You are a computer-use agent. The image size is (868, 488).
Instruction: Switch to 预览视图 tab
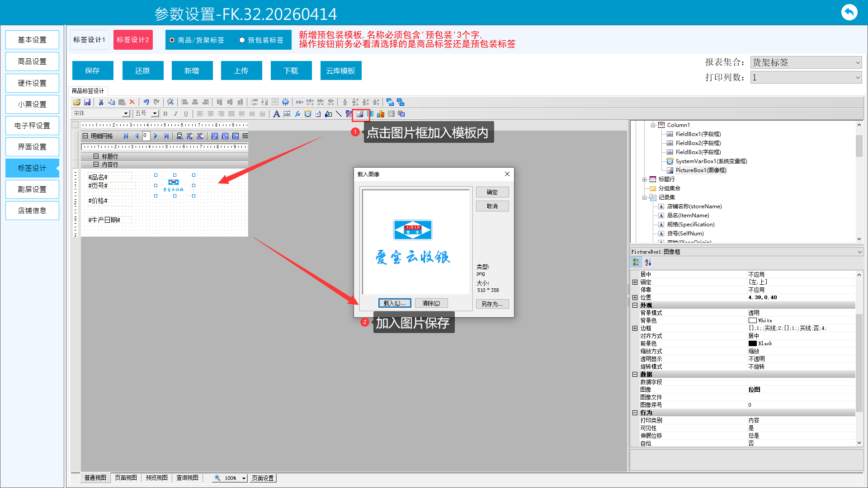click(156, 478)
